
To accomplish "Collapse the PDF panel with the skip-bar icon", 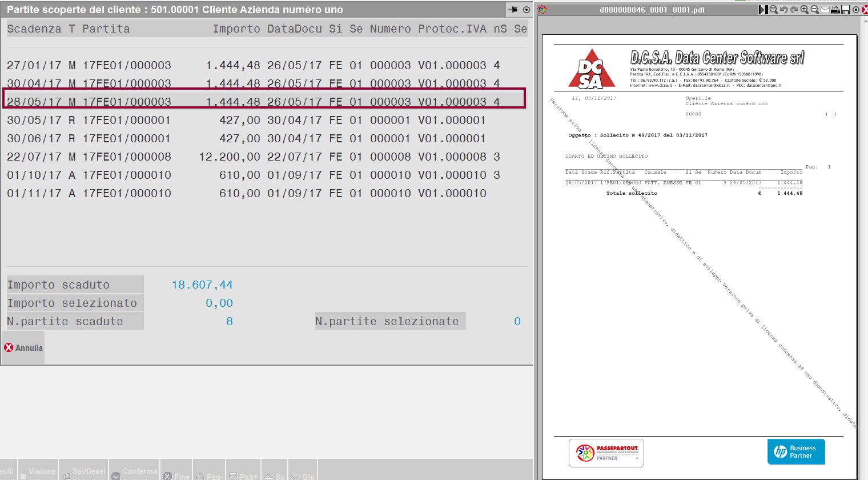I will pos(763,10).
